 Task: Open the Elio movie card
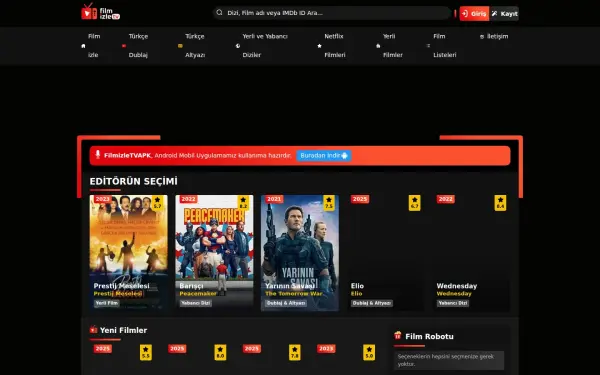point(386,253)
